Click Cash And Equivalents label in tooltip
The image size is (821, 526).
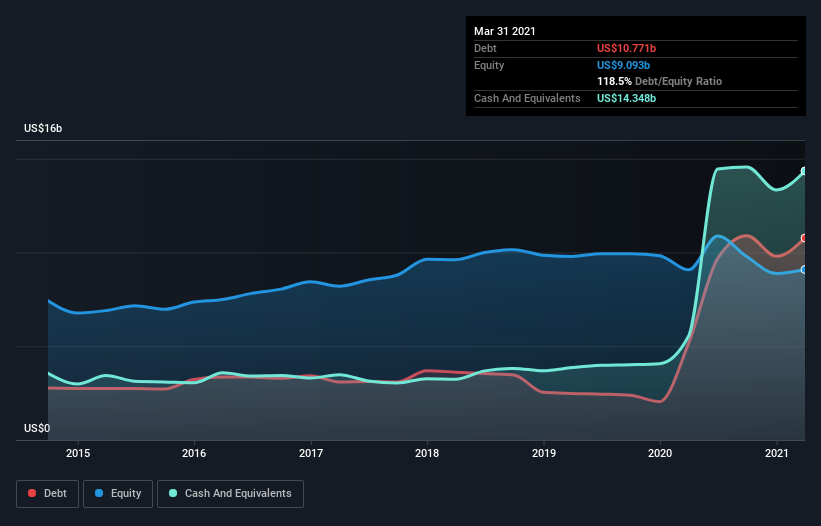[x=527, y=98]
